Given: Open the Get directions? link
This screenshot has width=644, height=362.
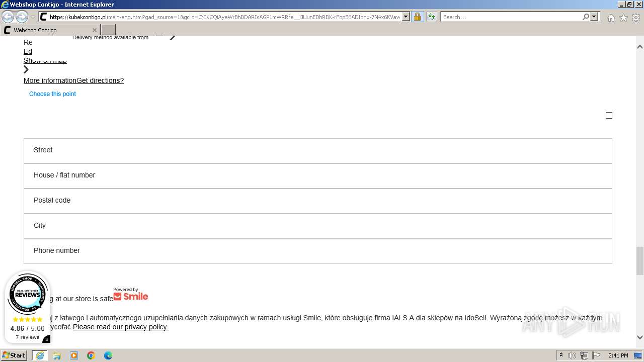Looking at the screenshot, I should pos(100,80).
